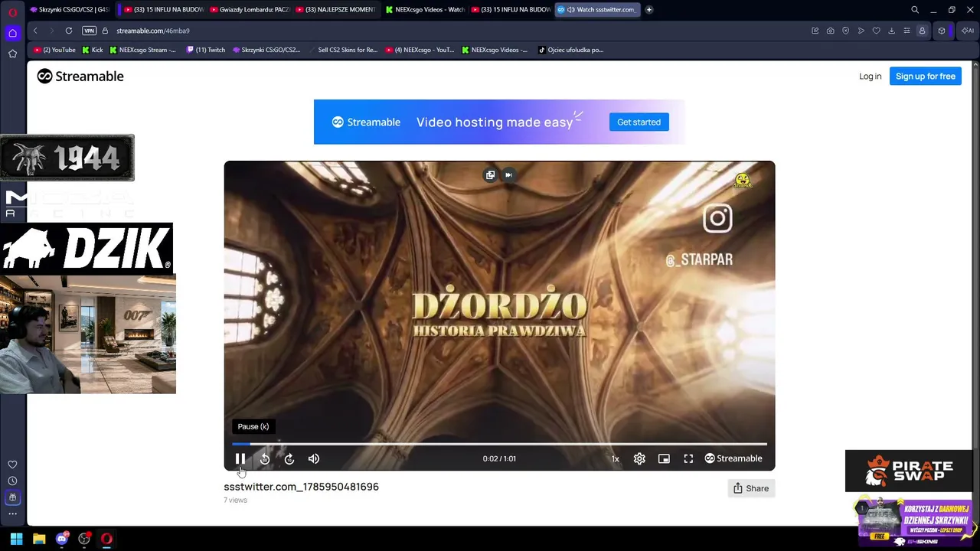This screenshot has height=551, width=980.
Task: Open the playback speed 1x menu
Action: (615, 458)
